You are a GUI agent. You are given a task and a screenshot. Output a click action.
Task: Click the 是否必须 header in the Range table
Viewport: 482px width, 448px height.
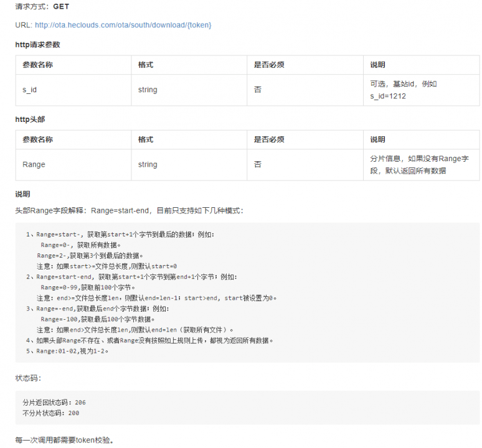[269, 139]
